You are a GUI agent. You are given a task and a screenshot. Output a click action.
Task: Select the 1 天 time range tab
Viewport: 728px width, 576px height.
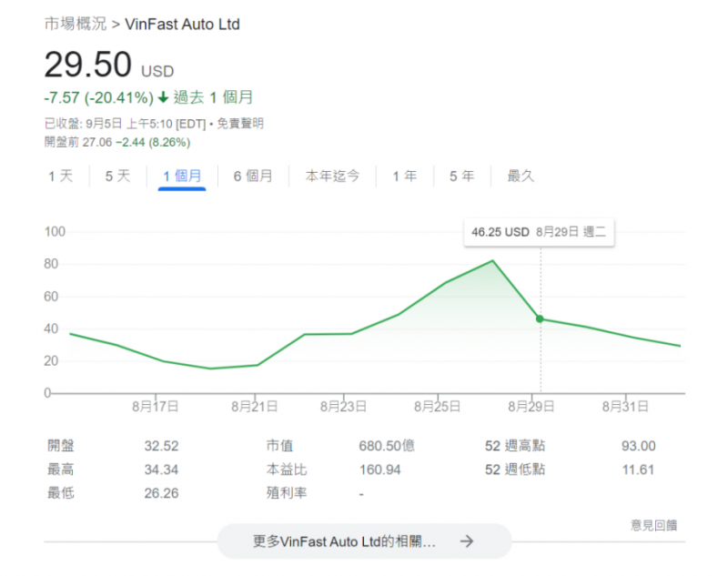(x=61, y=177)
